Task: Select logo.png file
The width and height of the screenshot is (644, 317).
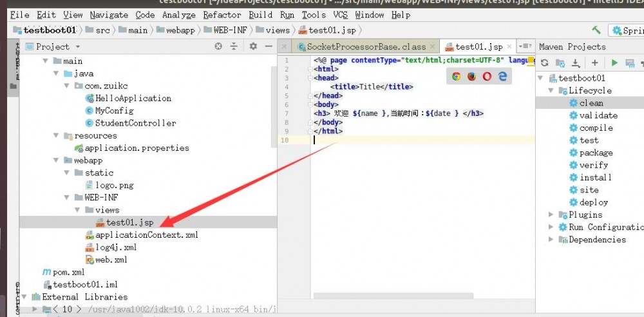Action: (114, 185)
